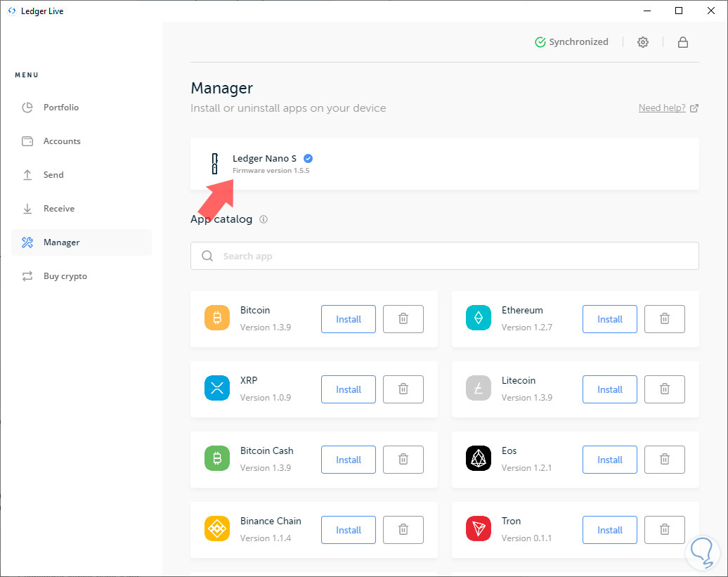Click the blue verified badge icon

pyautogui.click(x=308, y=158)
